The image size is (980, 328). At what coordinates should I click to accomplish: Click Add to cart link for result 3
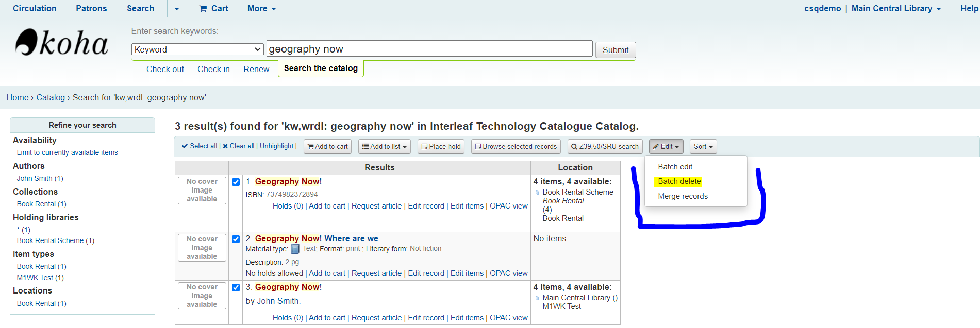click(x=327, y=318)
